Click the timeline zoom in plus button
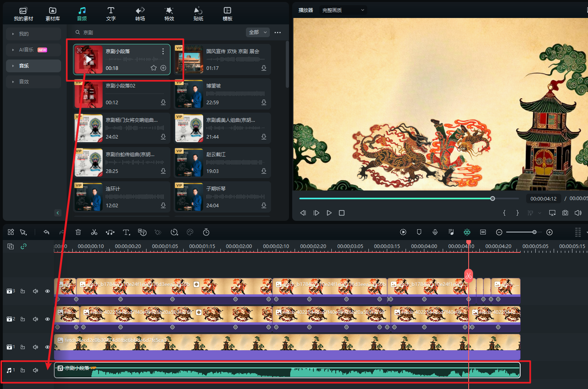The image size is (588, 389). coord(549,232)
